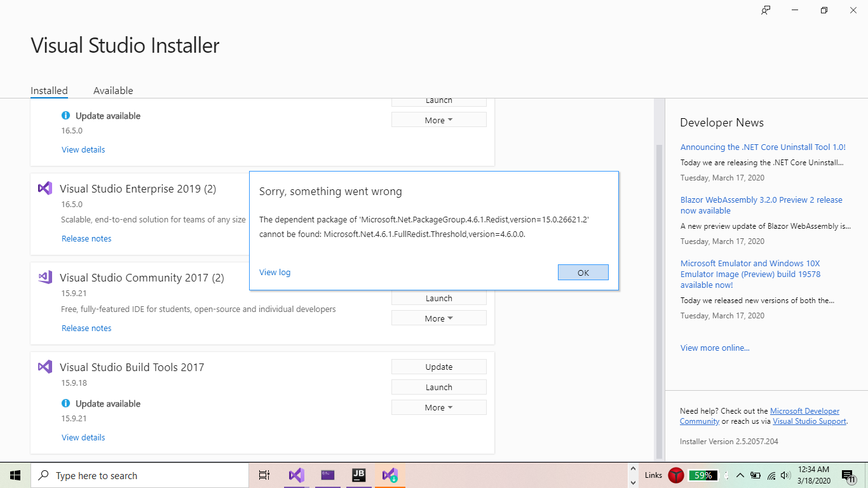Open purple console app in taskbar
The width and height of the screenshot is (868, 488).
(327, 475)
